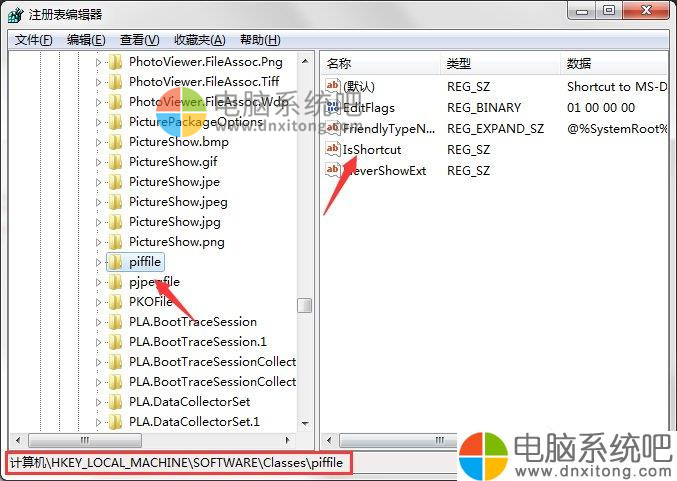Expand the PictureShow.gif key
Screen dimensions: 677x481
[98, 162]
